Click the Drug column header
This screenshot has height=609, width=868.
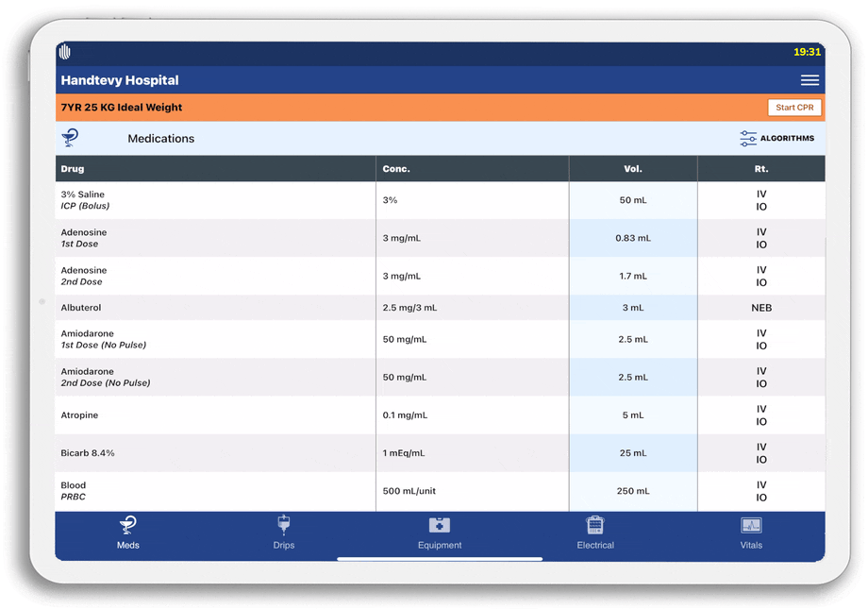(73, 169)
